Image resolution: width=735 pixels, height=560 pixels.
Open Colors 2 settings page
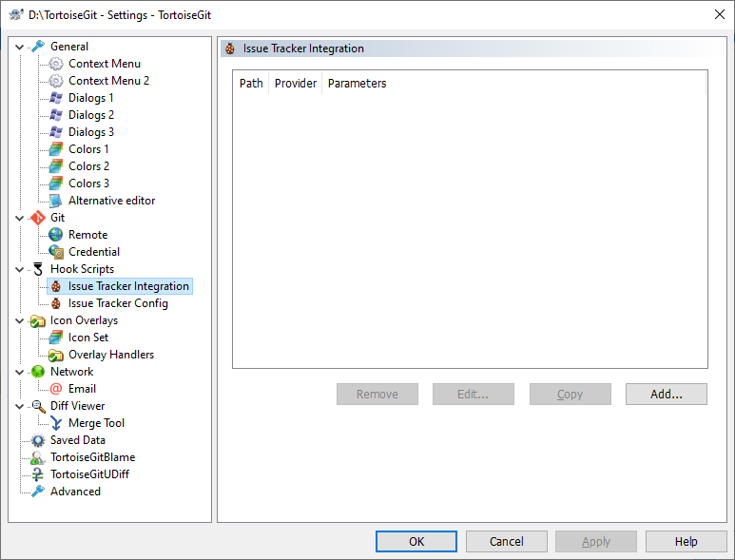click(x=88, y=166)
